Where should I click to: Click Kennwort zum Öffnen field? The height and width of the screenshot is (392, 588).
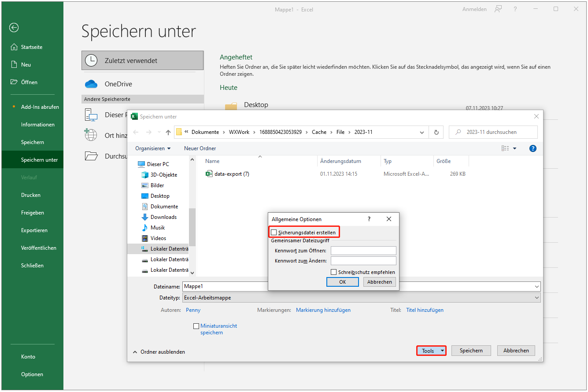tap(363, 251)
